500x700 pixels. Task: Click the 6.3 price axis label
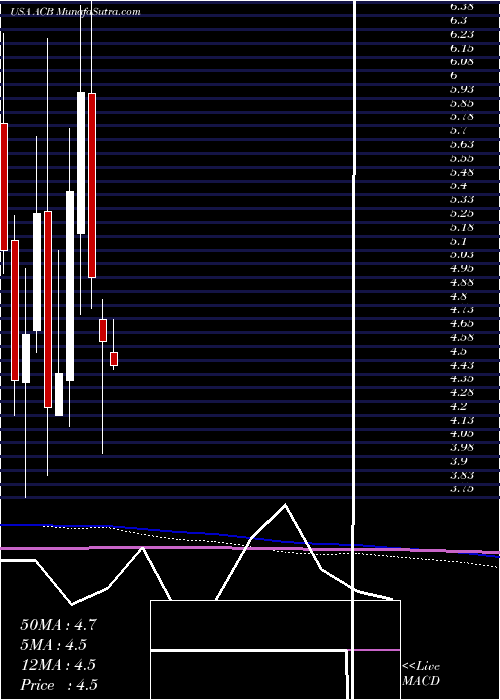[458, 20]
